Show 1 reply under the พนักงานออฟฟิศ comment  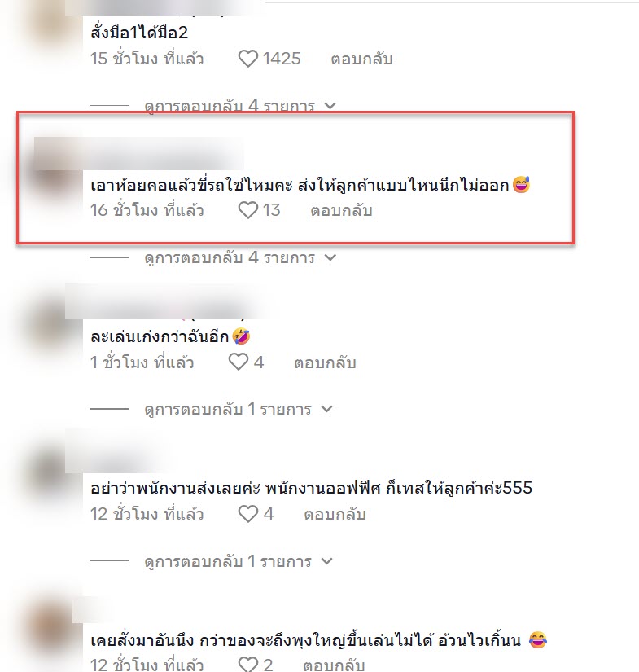[x=239, y=561]
